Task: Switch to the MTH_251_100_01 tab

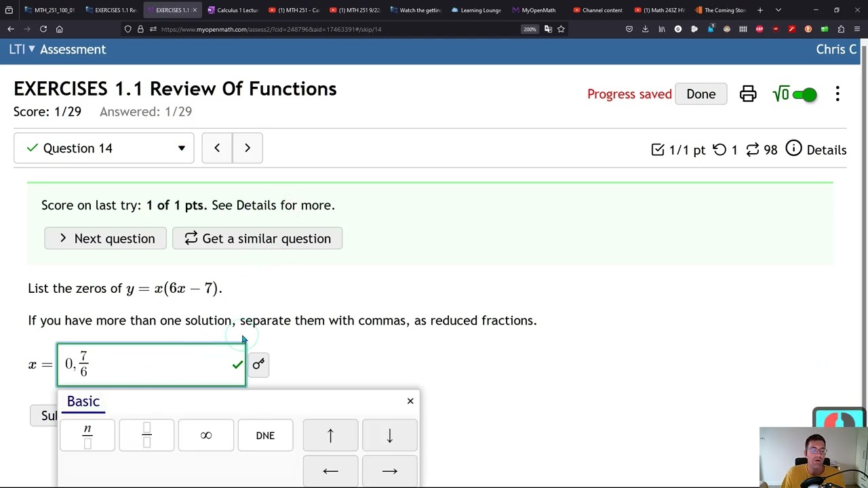Action: pos(49,10)
